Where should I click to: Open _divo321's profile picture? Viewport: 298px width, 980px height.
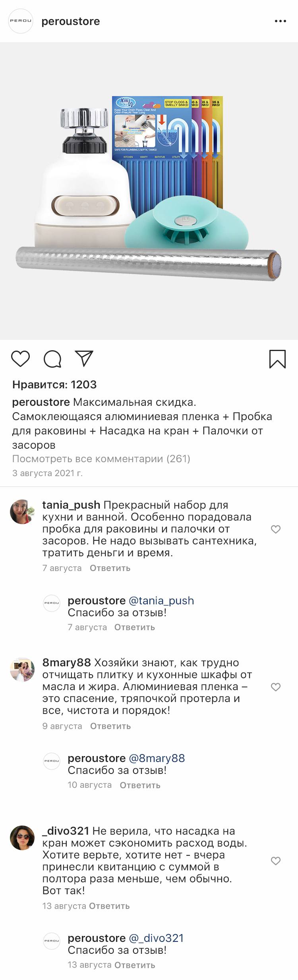coord(22,837)
